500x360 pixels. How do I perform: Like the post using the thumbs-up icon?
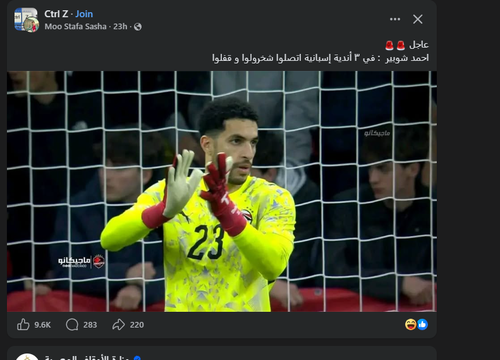pyautogui.click(x=23, y=324)
